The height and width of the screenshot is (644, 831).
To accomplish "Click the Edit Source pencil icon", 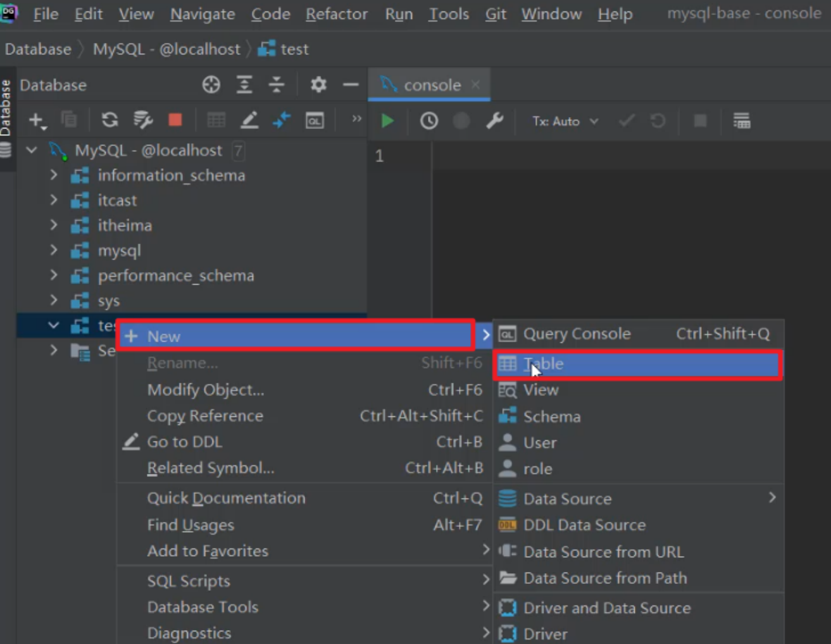I will click(249, 120).
